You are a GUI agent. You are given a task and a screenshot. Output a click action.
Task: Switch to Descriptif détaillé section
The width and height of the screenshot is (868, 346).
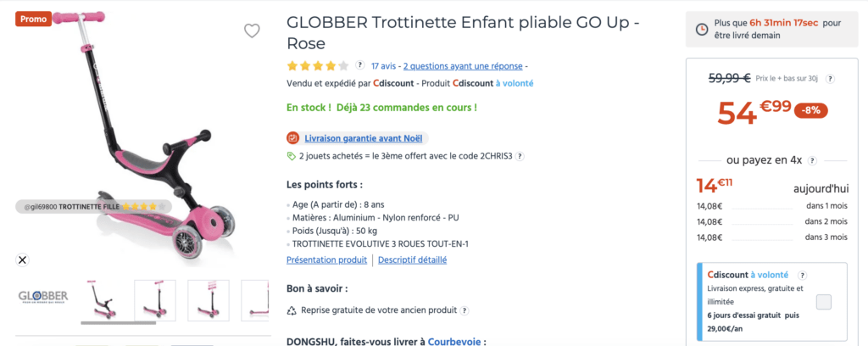coord(413,259)
